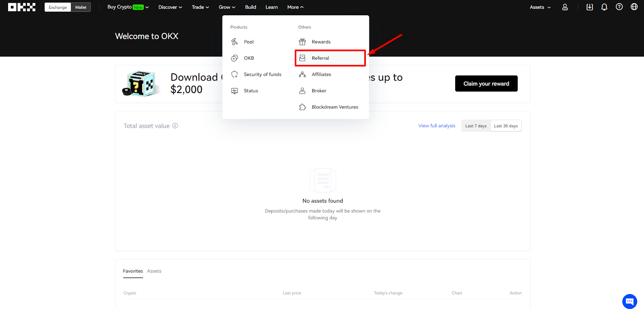Switch to Exchange mode
The image size is (644, 309).
click(58, 7)
